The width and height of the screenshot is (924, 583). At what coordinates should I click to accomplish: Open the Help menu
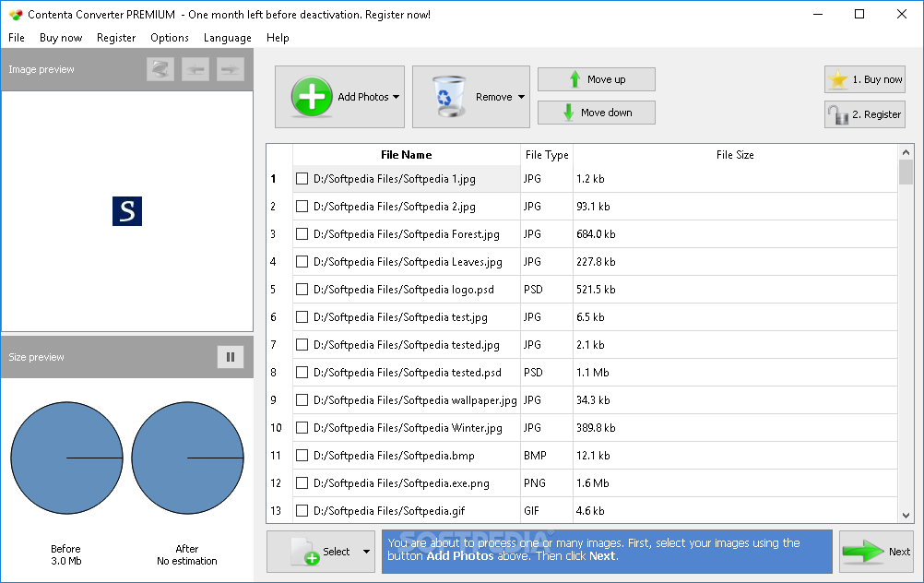coord(278,38)
